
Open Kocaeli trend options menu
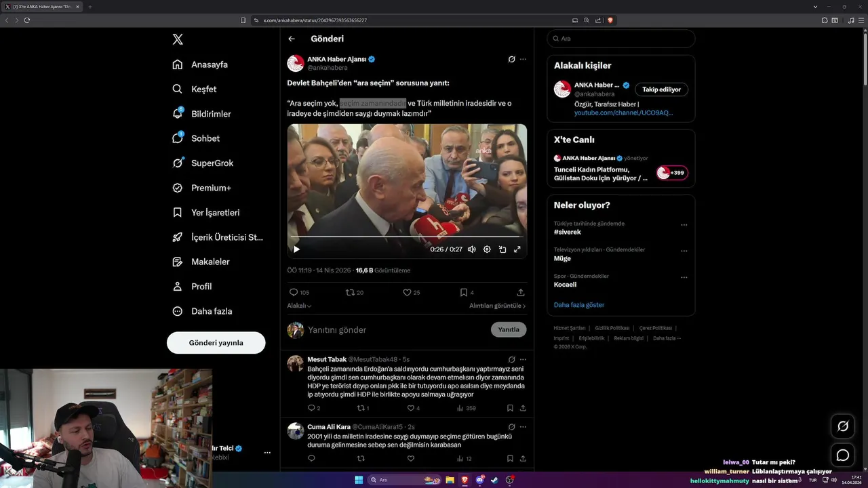[x=684, y=278]
